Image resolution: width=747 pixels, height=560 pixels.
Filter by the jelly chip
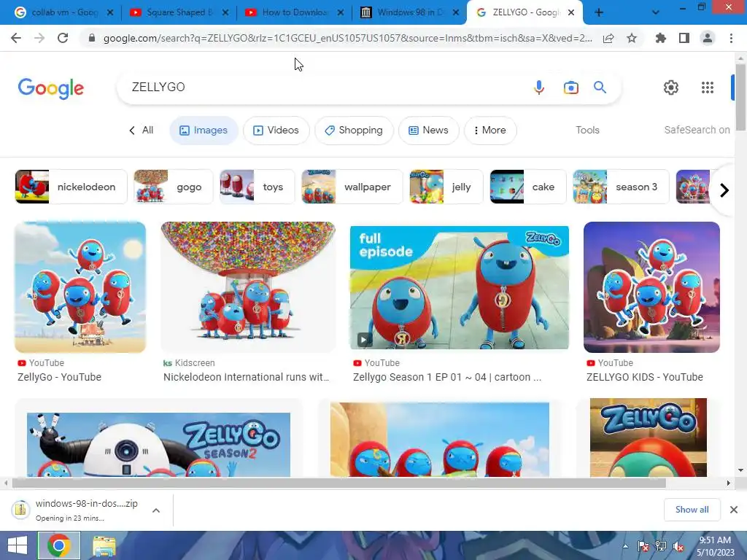pos(446,187)
